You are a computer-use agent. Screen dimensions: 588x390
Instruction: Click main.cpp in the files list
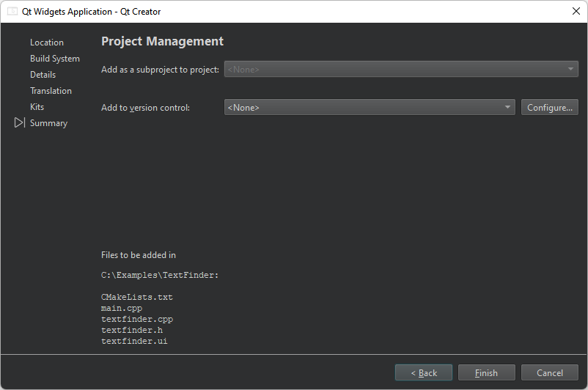point(122,309)
